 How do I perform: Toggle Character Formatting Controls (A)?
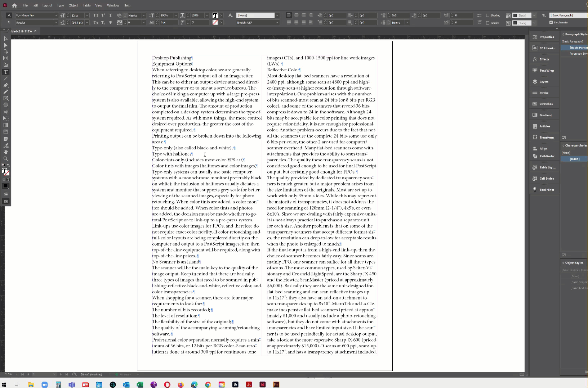pyautogui.click(x=9, y=15)
